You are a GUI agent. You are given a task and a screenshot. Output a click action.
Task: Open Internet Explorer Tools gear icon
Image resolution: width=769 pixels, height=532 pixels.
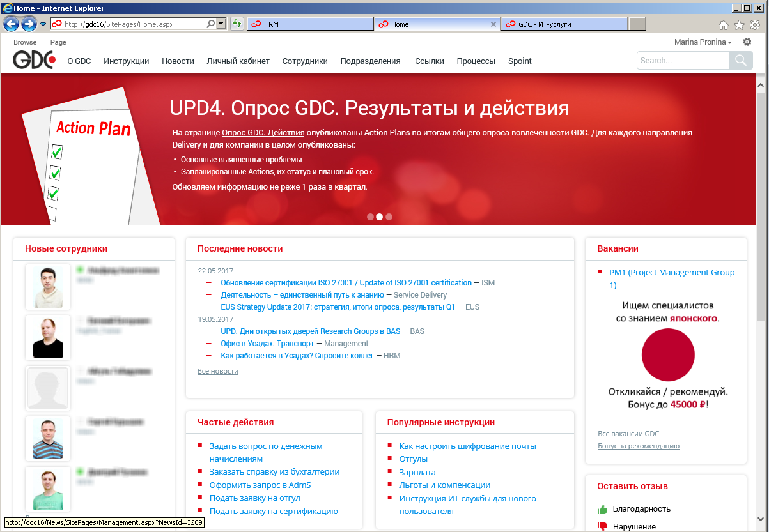(x=754, y=25)
